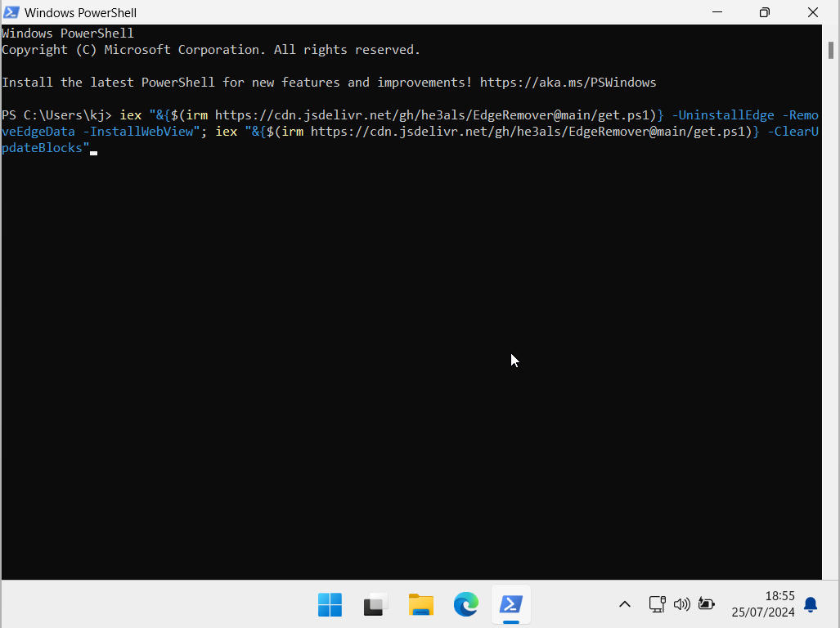Image resolution: width=840 pixels, height=628 pixels.
Task: Show hidden system tray icons
Action: point(625,604)
